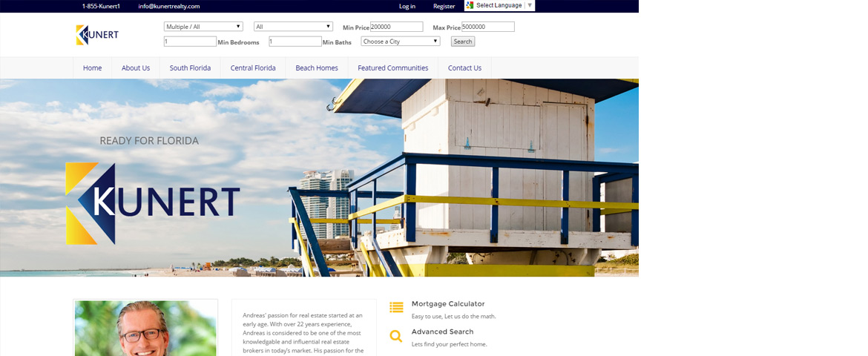
Task: Open the South Florida menu
Action: pyautogui.click(x=190, y=68)
